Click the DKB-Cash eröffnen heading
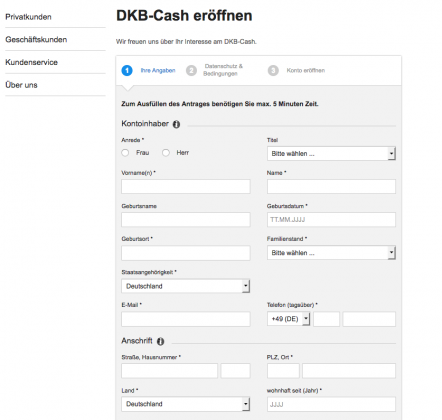Image resolution: width=442 pixels, height=420 pixels. [x=184, y=16]
